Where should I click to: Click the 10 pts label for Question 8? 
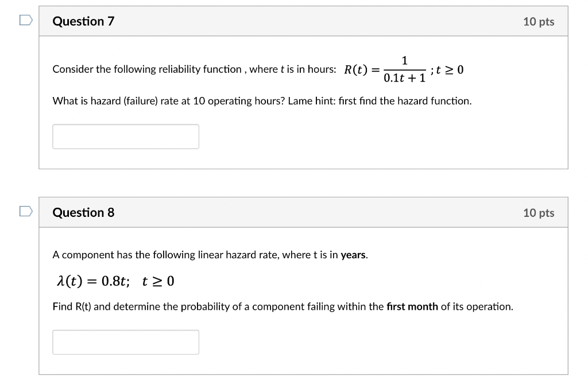tap(540, 212)
